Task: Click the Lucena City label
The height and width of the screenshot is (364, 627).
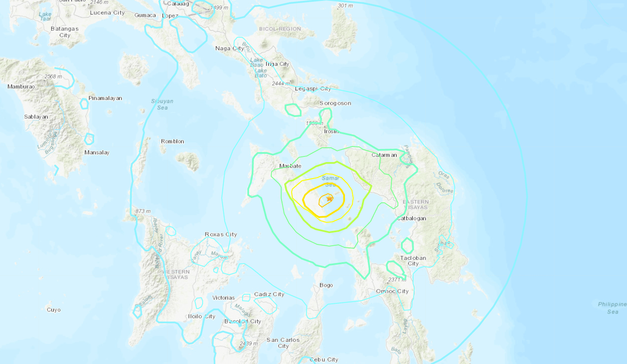Action: click(x=107, y=13)
